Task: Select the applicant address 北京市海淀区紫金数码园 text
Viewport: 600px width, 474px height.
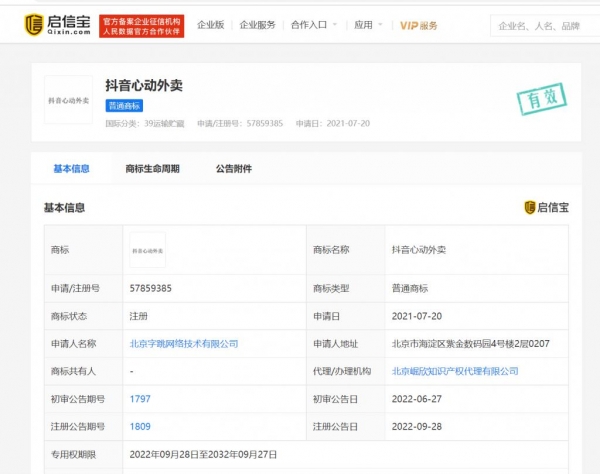Action: point(471,344)
